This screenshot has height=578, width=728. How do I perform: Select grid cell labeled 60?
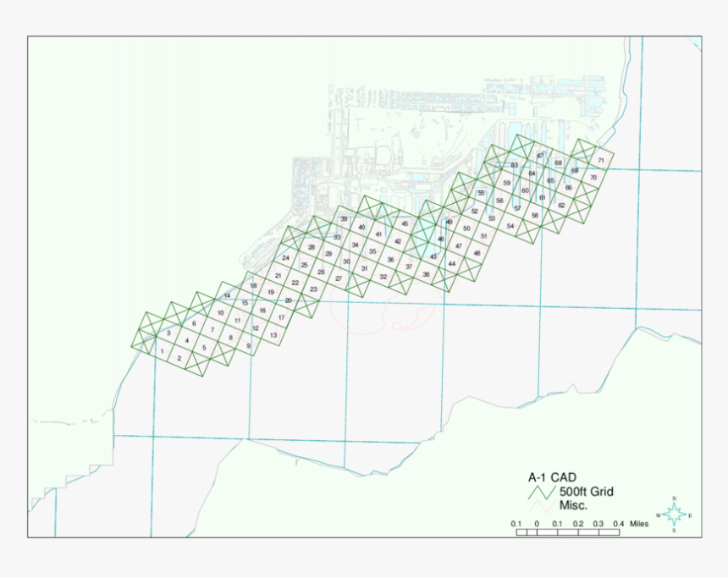click(525, 190)
